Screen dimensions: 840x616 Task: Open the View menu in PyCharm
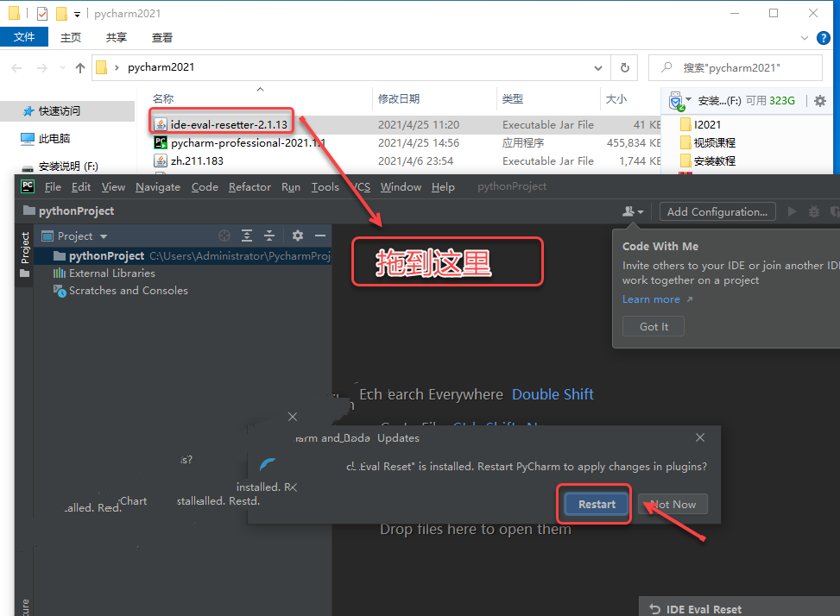113,186
